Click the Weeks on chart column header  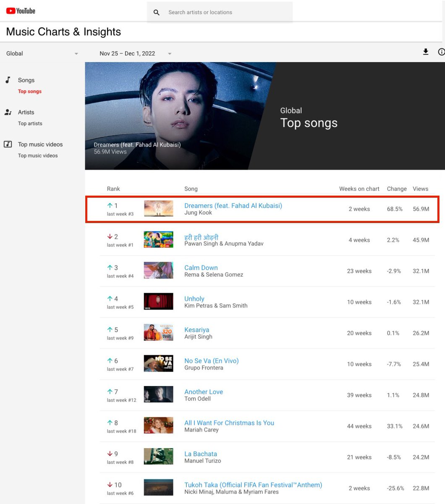tap(359, 189)
